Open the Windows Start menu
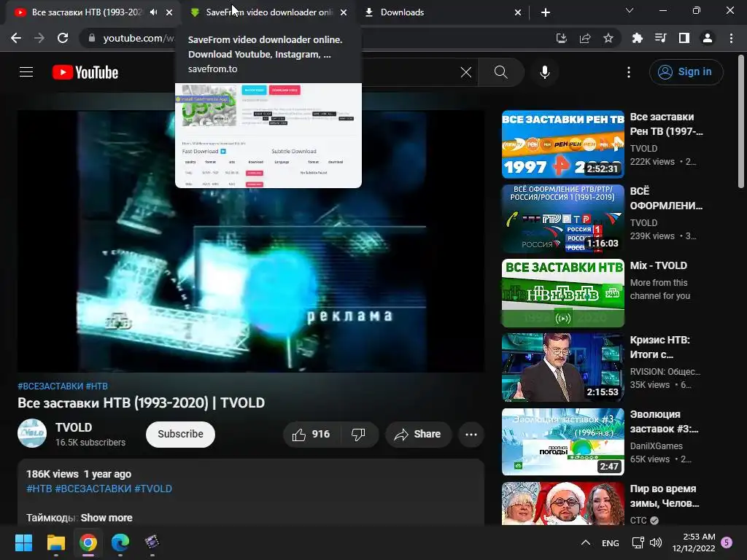Screen dimensions: 747x560 coord(23,542)
